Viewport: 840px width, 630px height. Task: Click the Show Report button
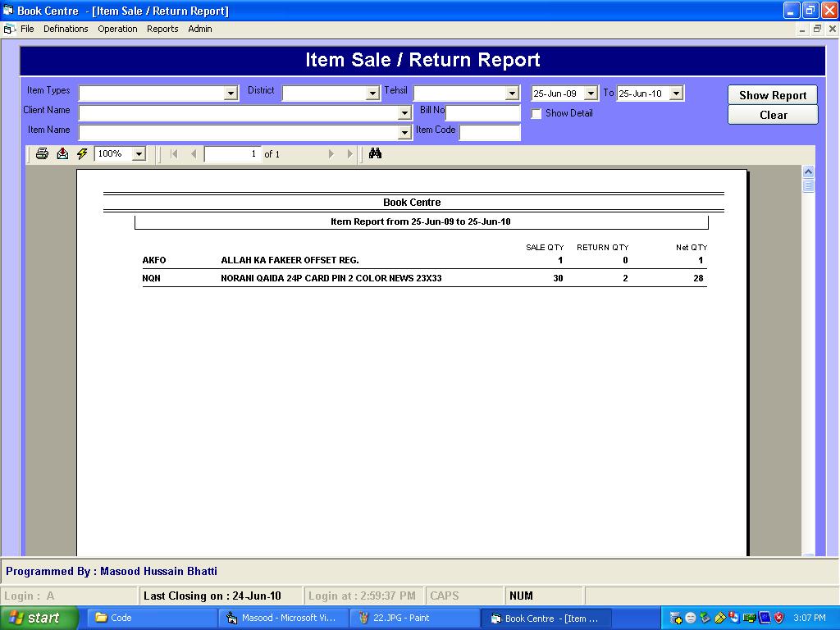point(773,95)
